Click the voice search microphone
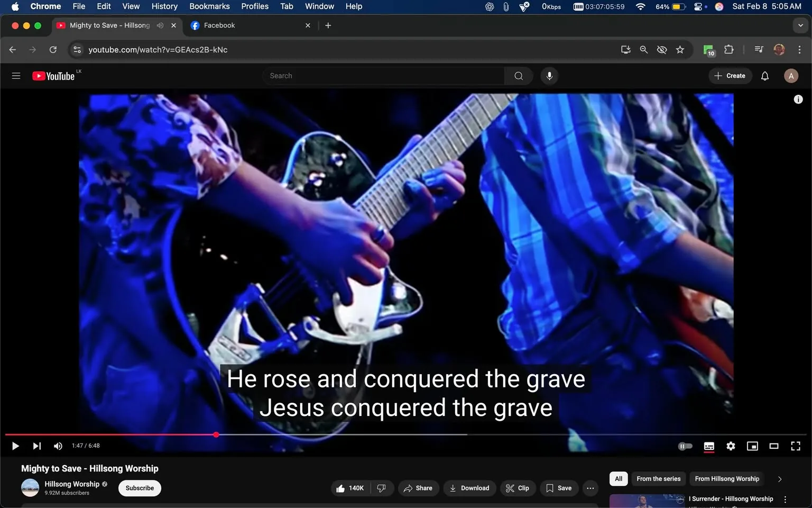This screenshot has width=812, height=508. 549,76
